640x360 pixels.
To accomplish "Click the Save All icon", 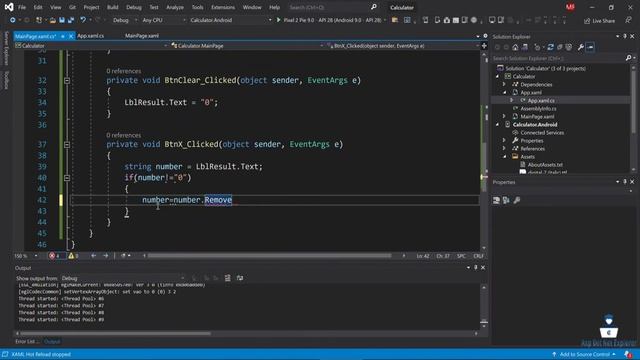I will coord(71,20).
